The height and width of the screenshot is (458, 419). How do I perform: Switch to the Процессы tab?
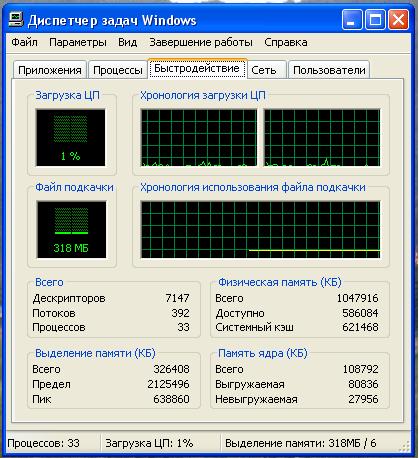pyautogui.click(x=118, y=70)
